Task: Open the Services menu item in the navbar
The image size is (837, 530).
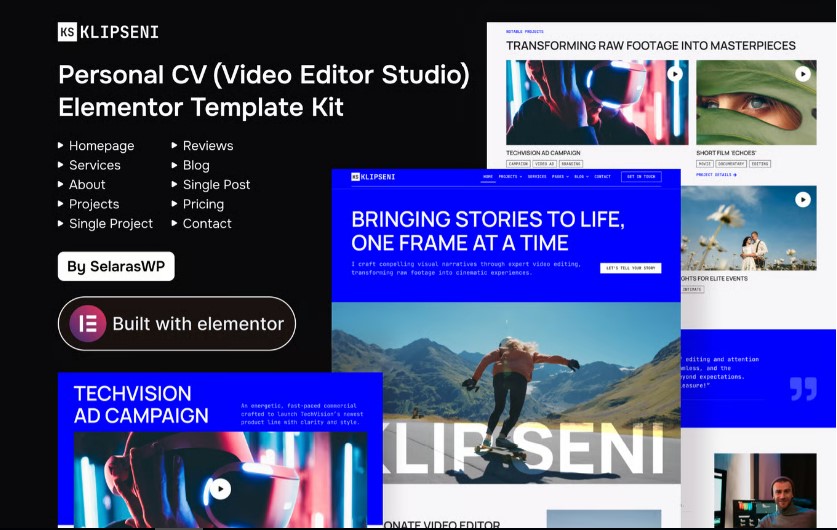Action: (x=537, y=177)
